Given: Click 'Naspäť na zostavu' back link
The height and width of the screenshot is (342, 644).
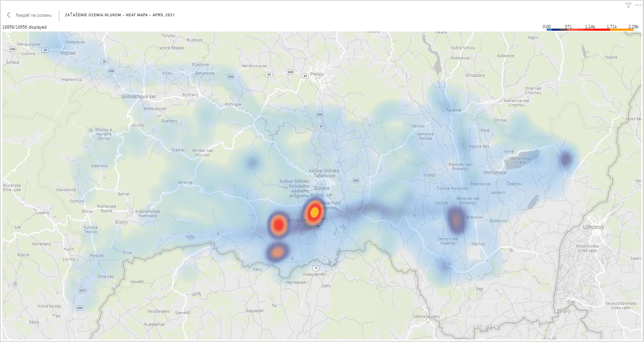Looking at the screenshot, I should point(33,15).
